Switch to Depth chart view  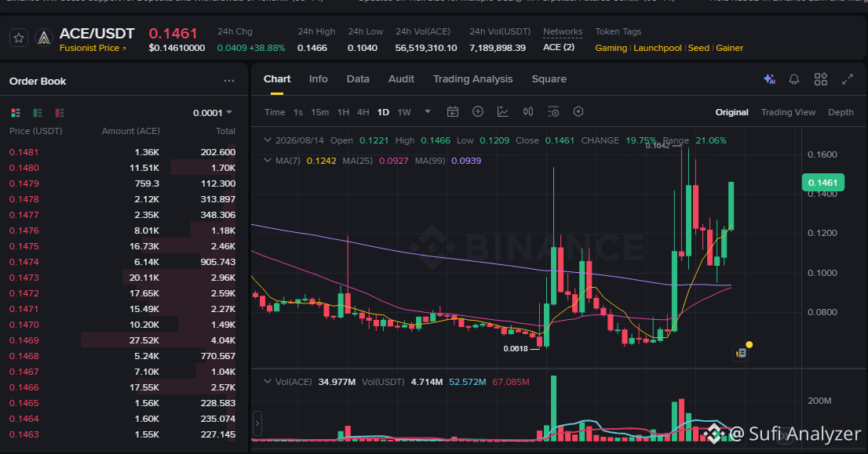click(841, 112)
